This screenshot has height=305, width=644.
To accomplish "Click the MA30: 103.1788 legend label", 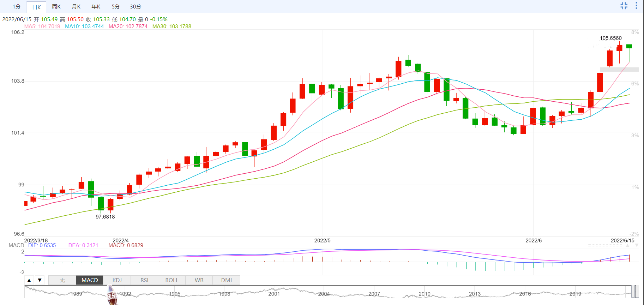I will point(172,26).
